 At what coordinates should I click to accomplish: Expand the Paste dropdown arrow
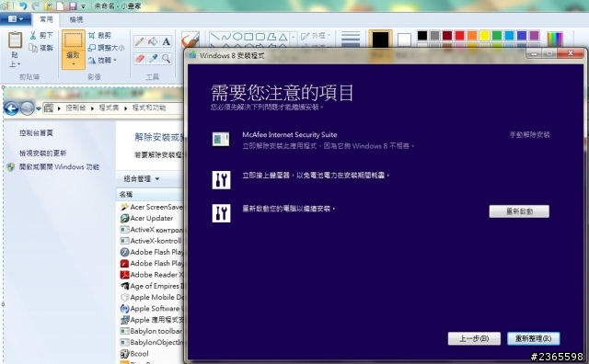(x=15, y=64)
